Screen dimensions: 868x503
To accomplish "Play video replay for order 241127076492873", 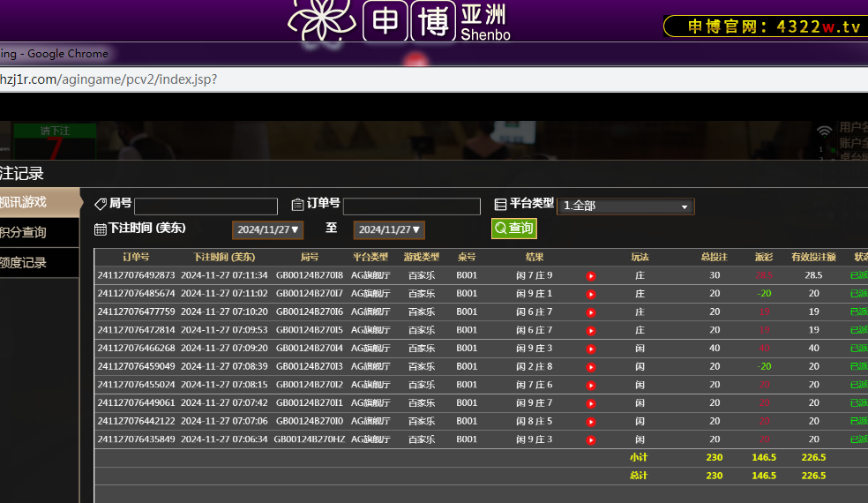I will (x=591, y=275).
